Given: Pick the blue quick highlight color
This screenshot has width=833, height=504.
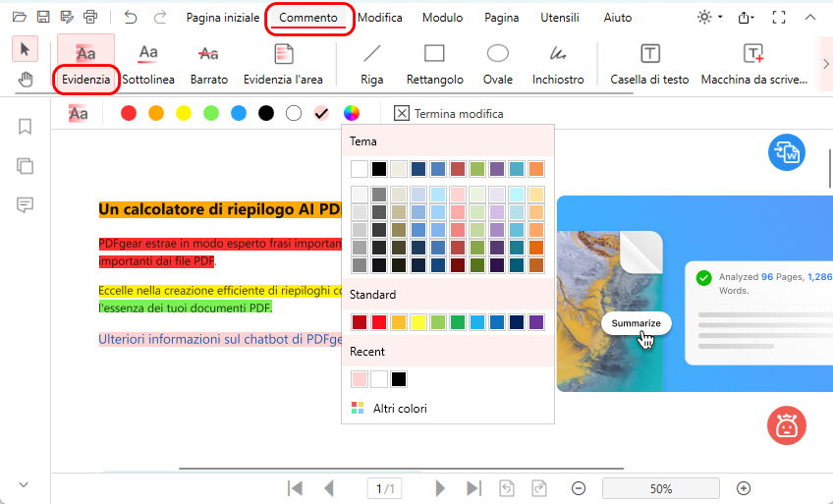Looking at the screenshot, I should point(239,113).
